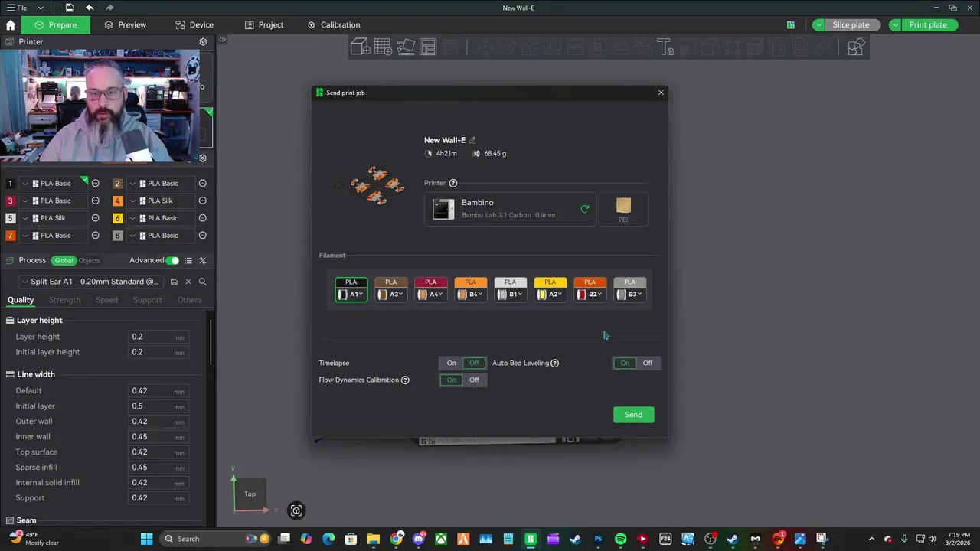Click the Redo arrow icon

[x=110, y=8]
